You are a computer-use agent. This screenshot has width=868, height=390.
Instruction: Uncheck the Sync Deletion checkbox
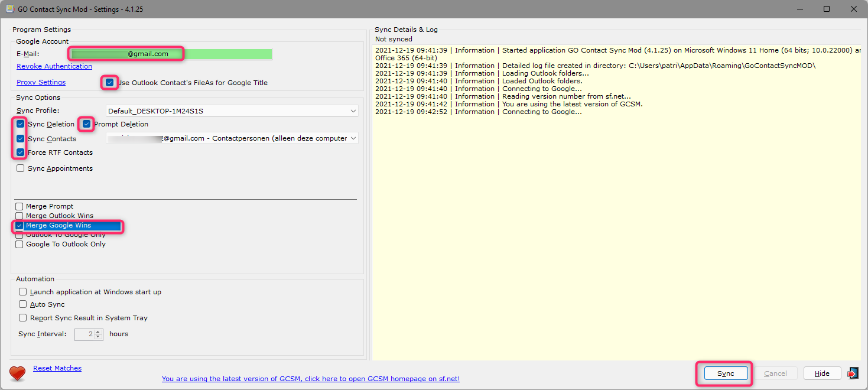tap(21, 124)
